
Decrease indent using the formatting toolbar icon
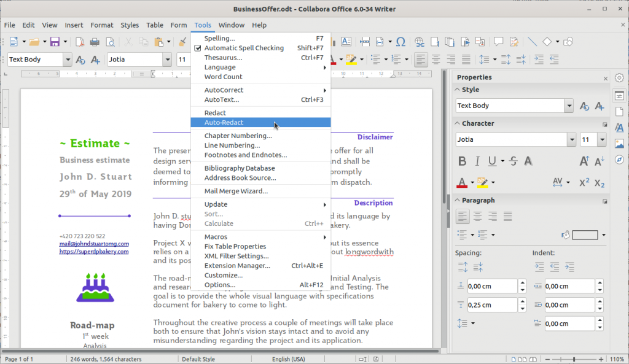click(554, 60)
